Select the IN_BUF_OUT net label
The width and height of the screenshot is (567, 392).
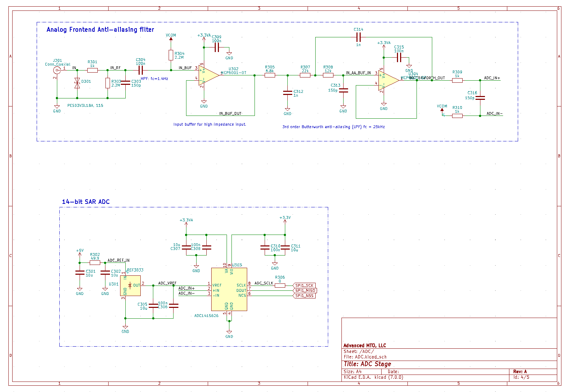tap(230, 113)
